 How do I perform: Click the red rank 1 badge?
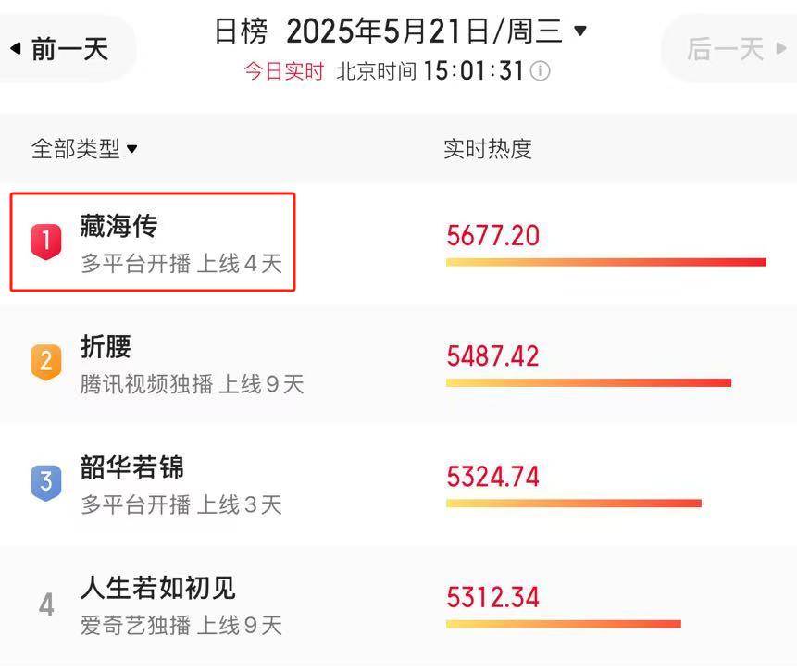(x=45, y=242)
